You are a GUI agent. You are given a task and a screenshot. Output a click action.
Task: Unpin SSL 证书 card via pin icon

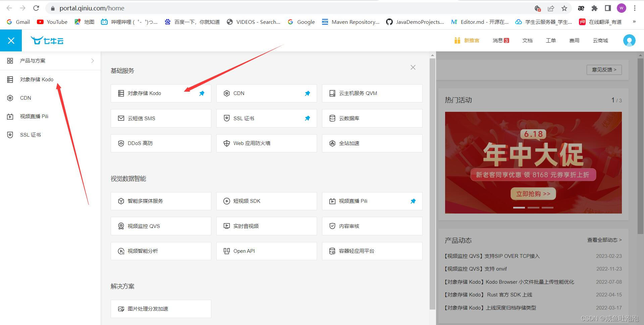(x=307, y=118)
